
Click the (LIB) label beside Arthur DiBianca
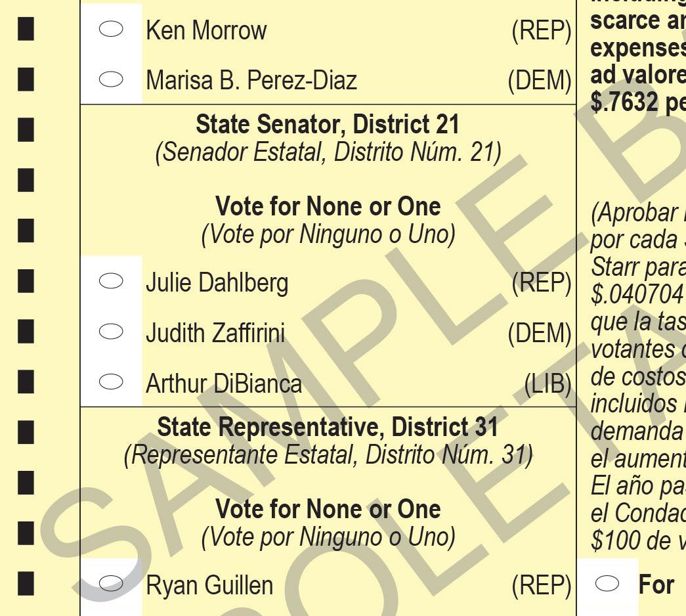(x=547, y=384)
